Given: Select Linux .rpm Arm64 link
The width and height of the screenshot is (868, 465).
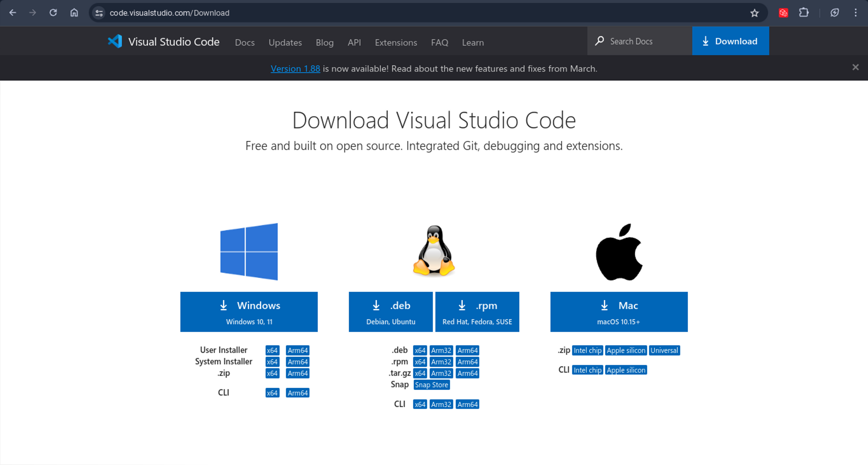Looking at the screenshot, I should (x=467, y=362).
